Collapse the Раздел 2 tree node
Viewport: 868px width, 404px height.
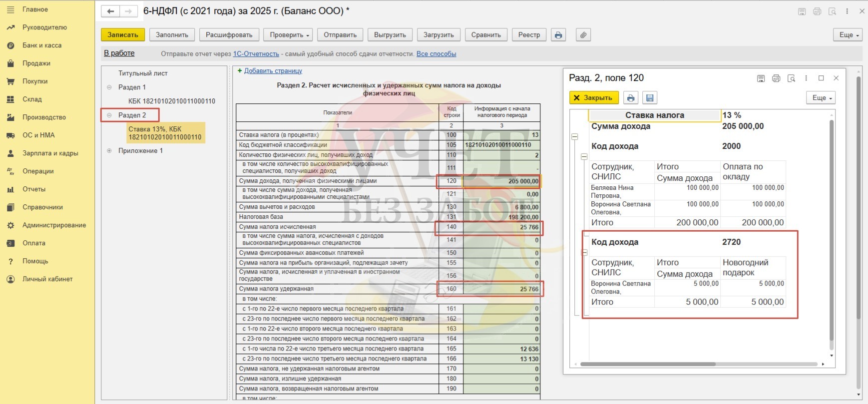[x=109, y=115]
